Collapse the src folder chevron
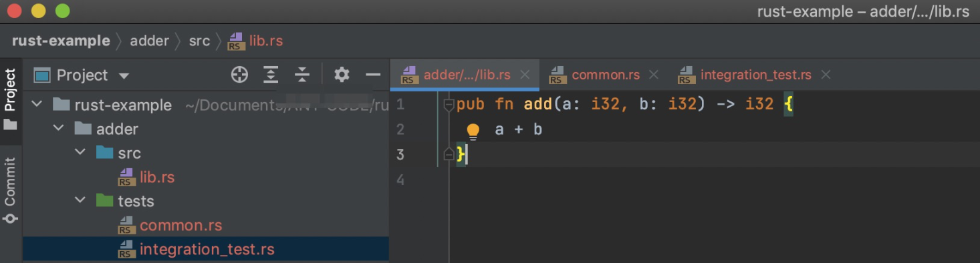The image size is (980, 263). click(x=80, y=153)
